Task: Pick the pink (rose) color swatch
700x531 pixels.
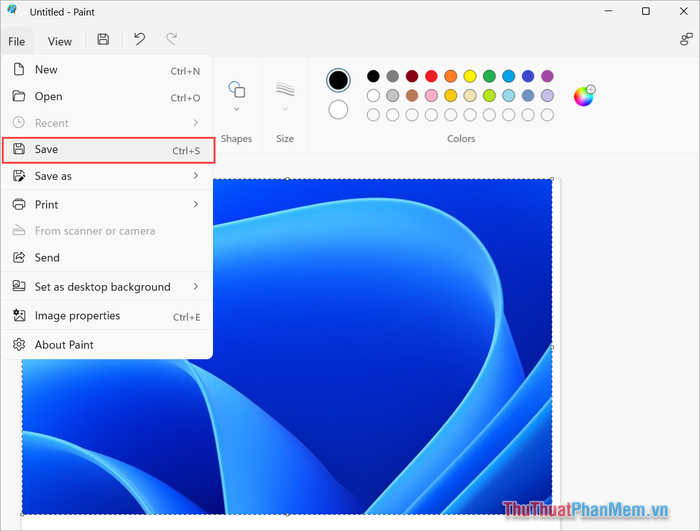Action: pyautogui.click(x=431, y=96)
